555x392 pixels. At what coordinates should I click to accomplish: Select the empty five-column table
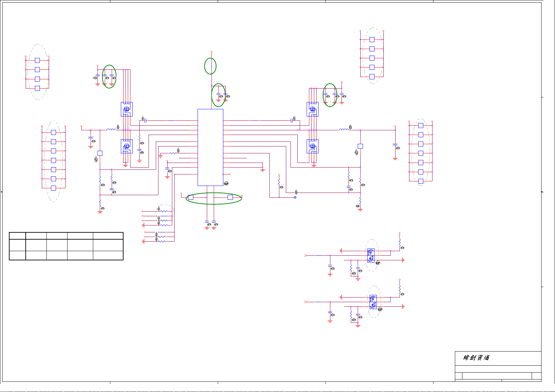tap(66, 246)
